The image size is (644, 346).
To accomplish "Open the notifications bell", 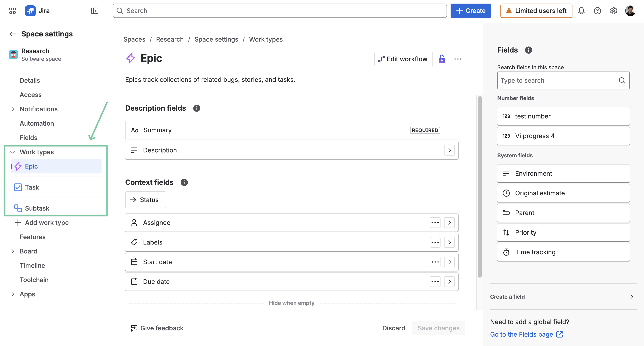I will point(581,11).
